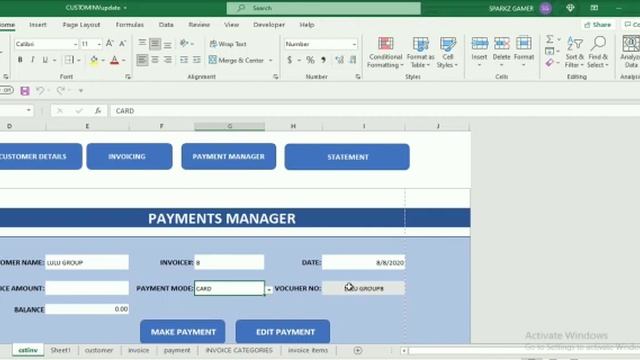Apply the Comma style
The width and height of the screenshot is (640, 360).
[x=323, y=60]
